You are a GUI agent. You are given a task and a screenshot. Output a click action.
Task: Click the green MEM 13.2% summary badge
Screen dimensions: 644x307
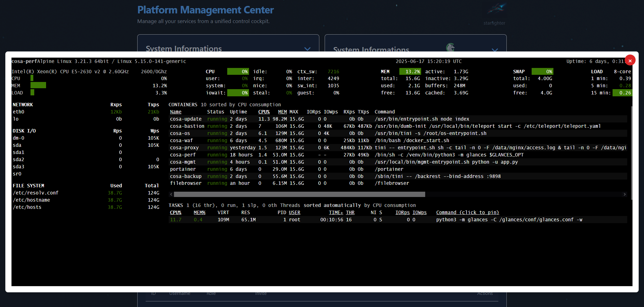click(410, 71)
